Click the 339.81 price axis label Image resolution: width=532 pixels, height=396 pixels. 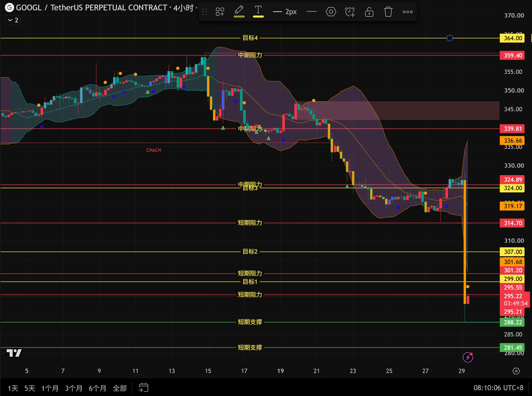(513, 129)
